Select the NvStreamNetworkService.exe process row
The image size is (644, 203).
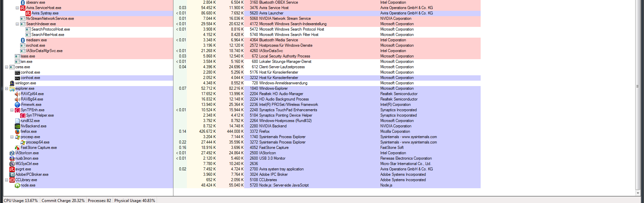click(x=50, y=18)
